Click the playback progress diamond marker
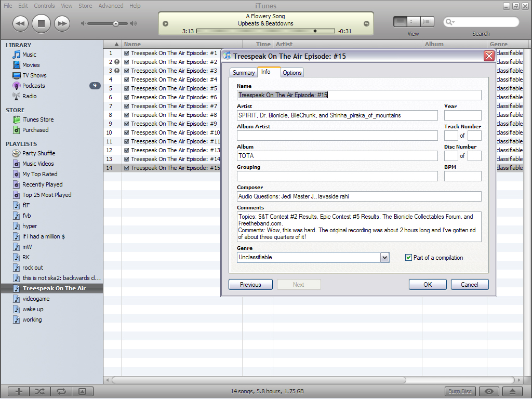This screenshot has height=399, width=532. point(315,31)
